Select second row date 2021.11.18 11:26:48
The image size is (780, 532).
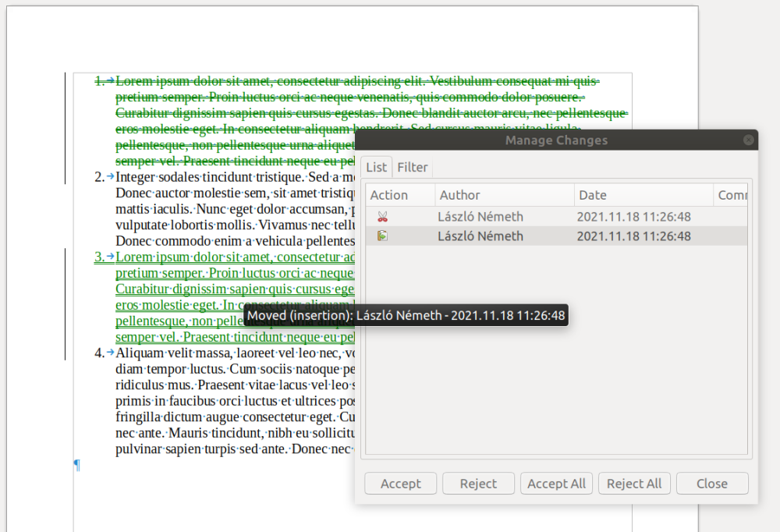coord(633,236)
